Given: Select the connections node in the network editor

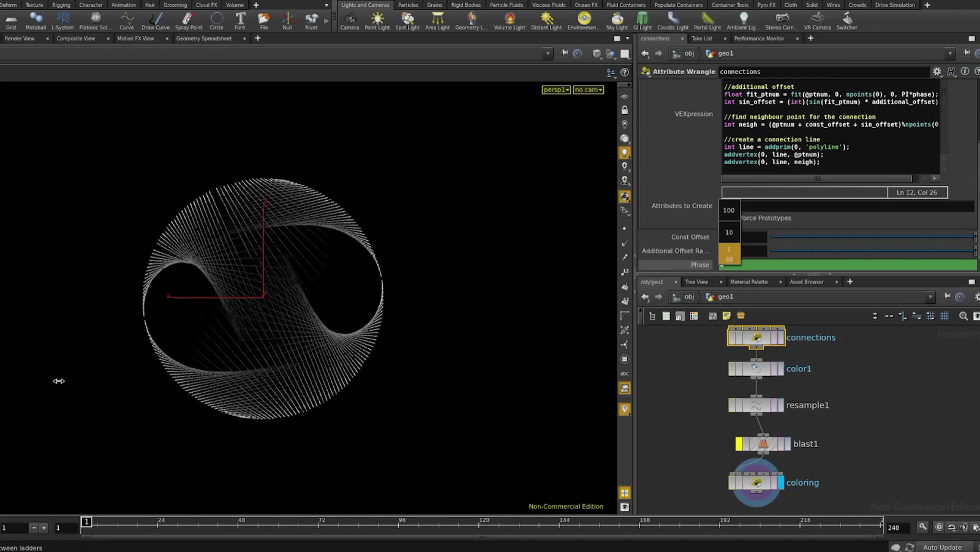Looking at the screenshot, I should (x=756, y=338).
